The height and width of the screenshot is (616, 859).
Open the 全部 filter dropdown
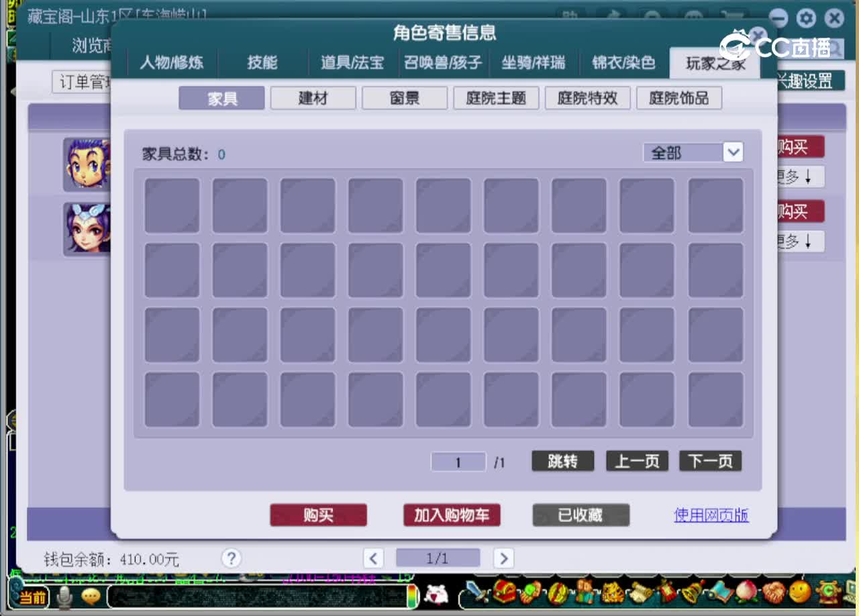pyautogui.click(x=693, y=152)
